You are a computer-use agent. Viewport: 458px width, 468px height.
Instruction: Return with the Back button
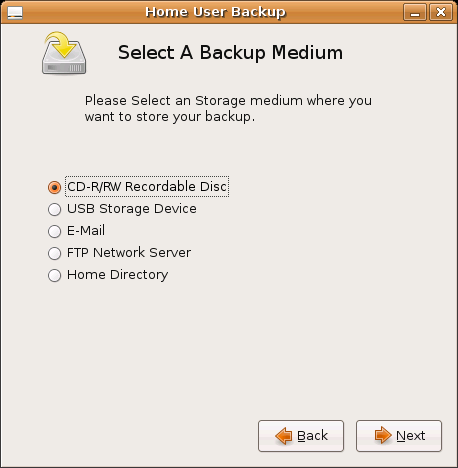click(x=301, y=436)
